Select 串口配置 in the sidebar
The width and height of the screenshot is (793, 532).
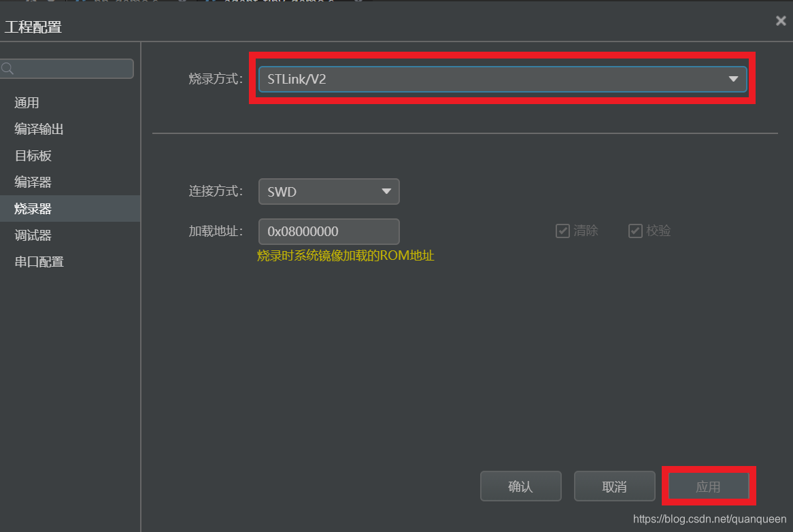70,262
